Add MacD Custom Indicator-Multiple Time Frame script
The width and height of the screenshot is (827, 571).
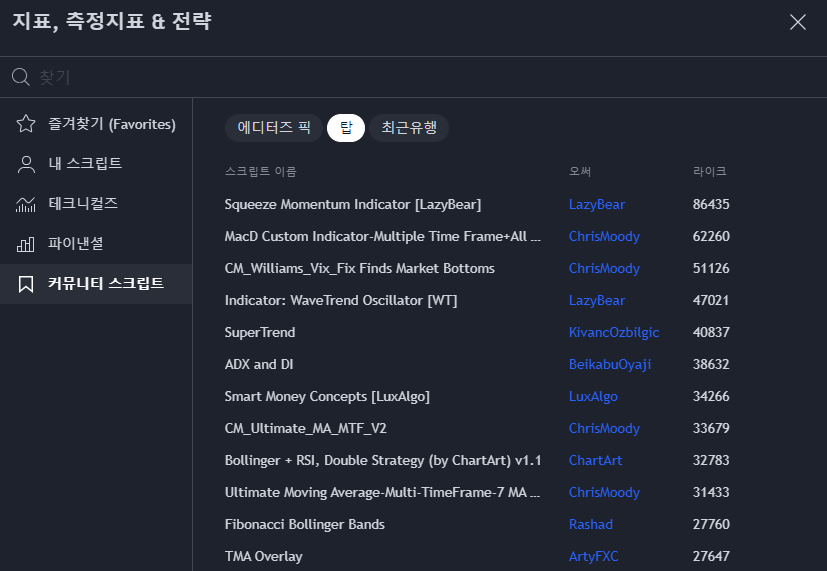382,237
